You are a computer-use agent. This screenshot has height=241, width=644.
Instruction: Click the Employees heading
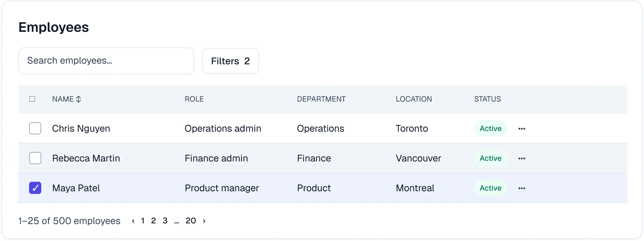pyautogui.click(x=53, y=27)
